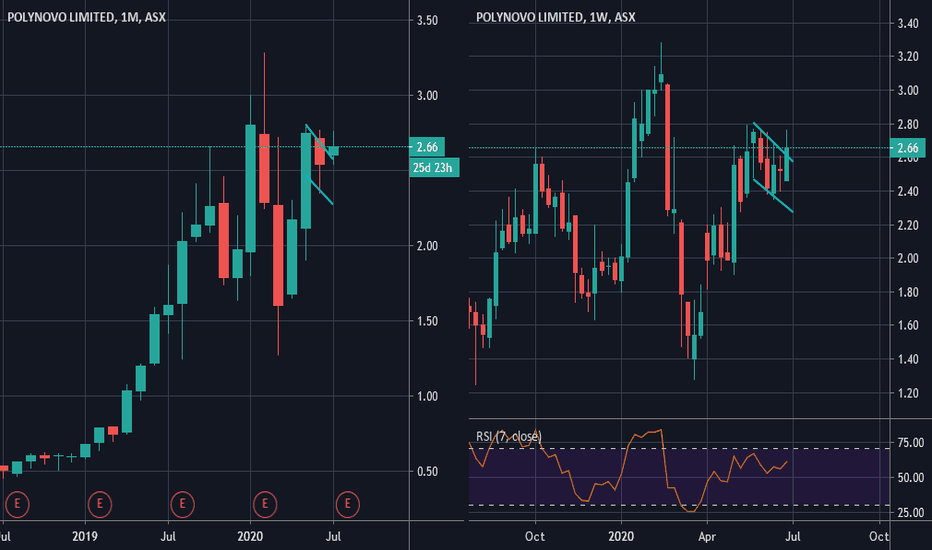Click the 1.60 price axis label
Screen dimensions: 932x550
(908, 325)
